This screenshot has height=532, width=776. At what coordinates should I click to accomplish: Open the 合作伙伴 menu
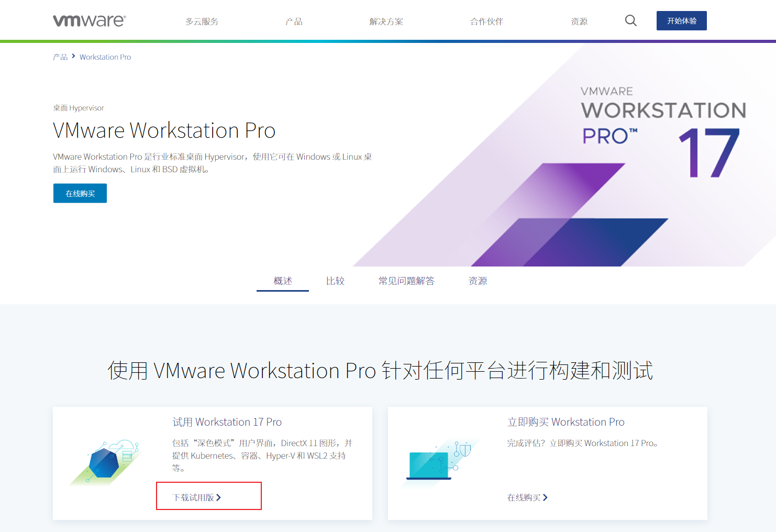pyautogui.click(x=486, y=21)
